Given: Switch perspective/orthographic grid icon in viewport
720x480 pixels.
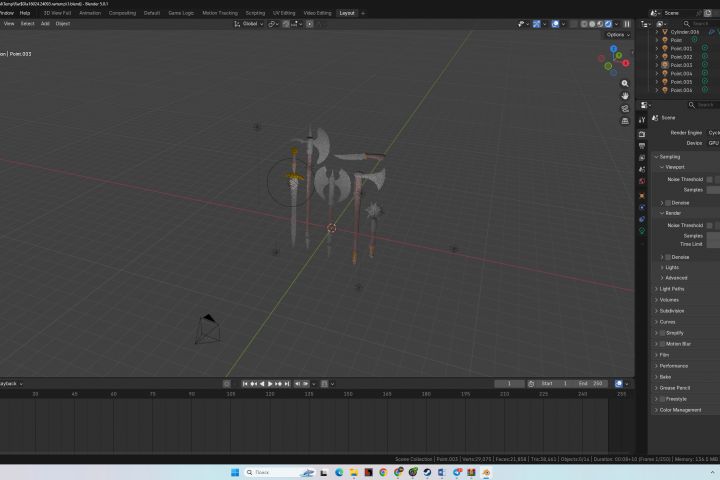Looking at the screenshot, I should [625, 121].
